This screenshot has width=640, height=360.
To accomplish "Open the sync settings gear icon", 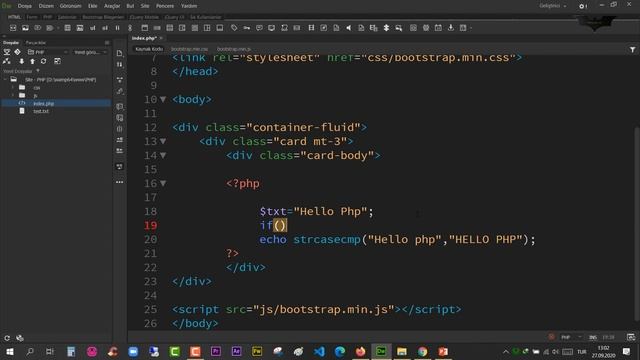I will (583, 6).
